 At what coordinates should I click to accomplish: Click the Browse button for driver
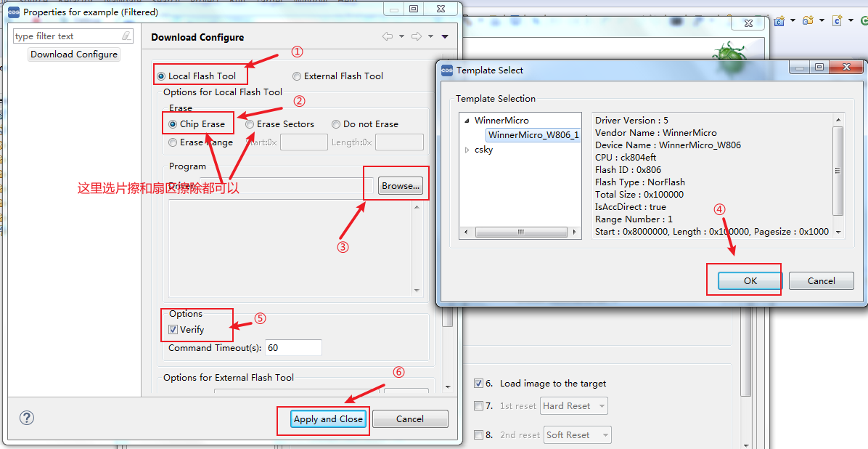(400, 186)
